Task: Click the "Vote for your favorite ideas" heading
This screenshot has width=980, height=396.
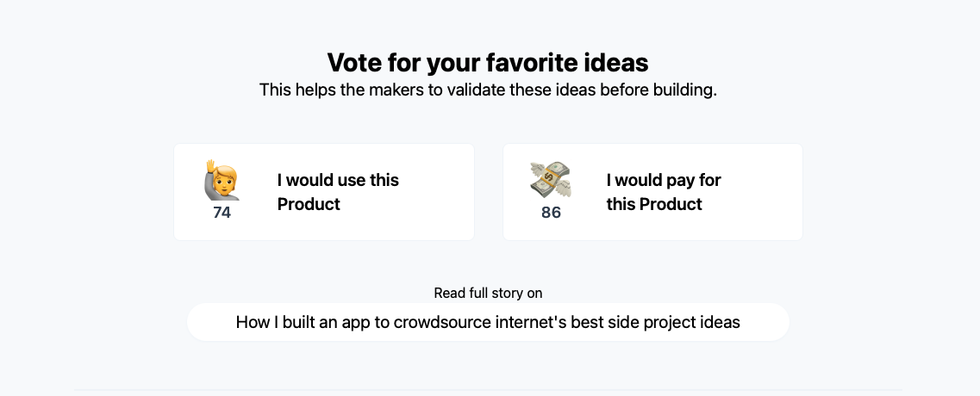Action: [488, 63]
